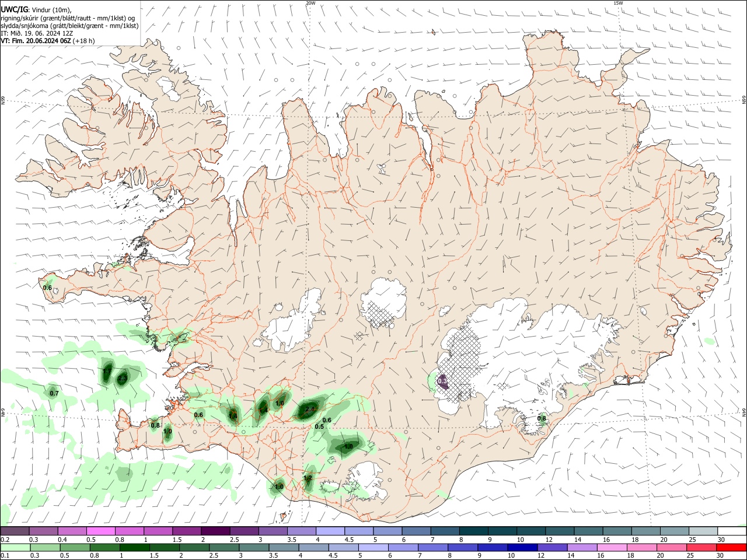Click the 2.3 rain value offshore west
Viewport: 747px width, 560px height.
pyautogui.click(x=122, y=379)
